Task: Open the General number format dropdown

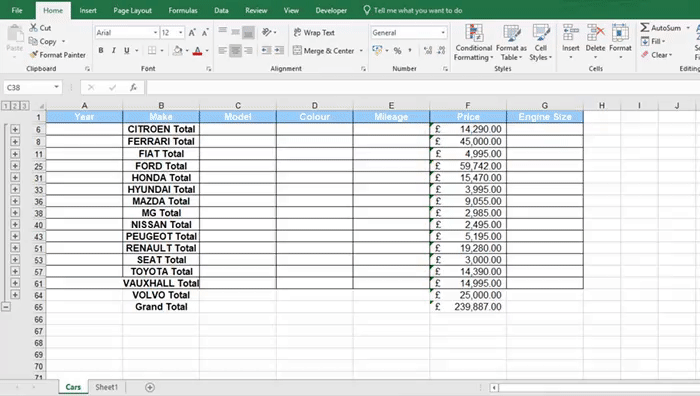Action: (x=443, y=33)
